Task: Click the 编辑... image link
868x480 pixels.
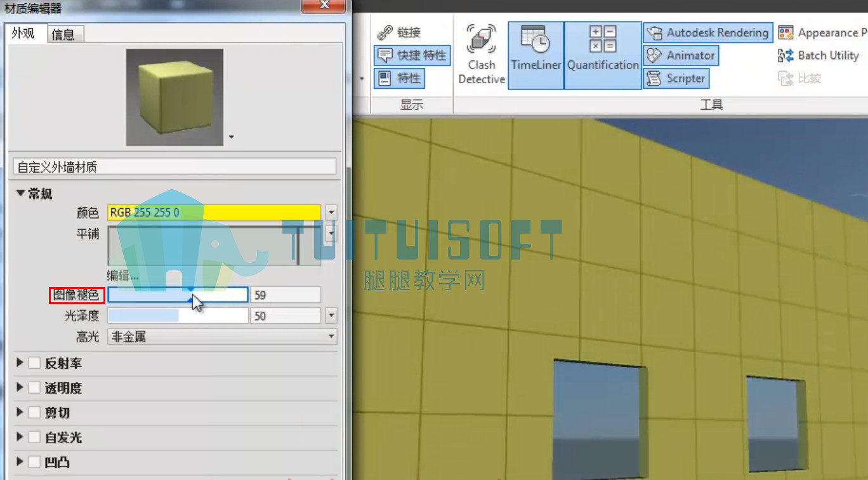Action: (122, 276)
